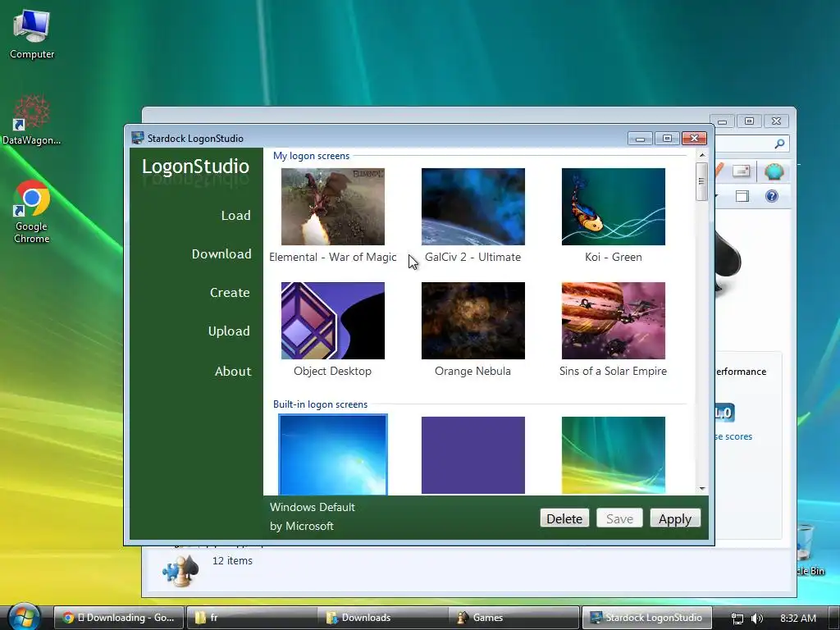Screen dimensions: 840x630
Task: Pick the Object Desktop logon screen
Action: coord(333,321)
